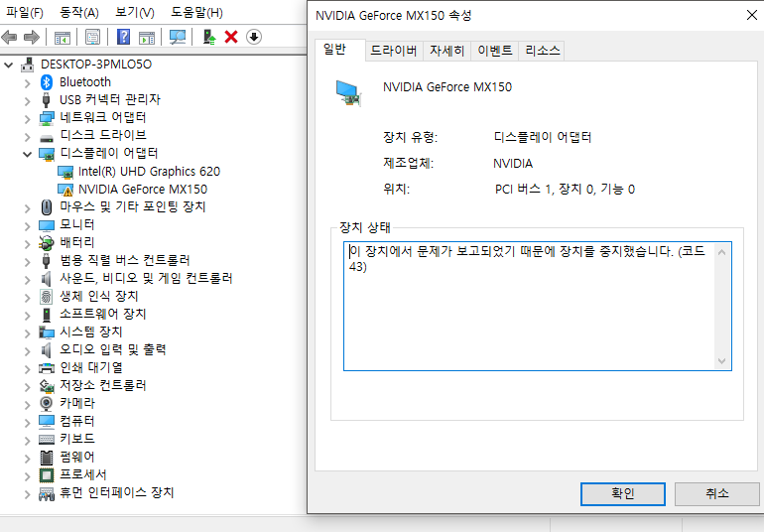This screenshot has height=532, width=764.
Task: Select the 컴퓨터 row
Action: [77, 421]
